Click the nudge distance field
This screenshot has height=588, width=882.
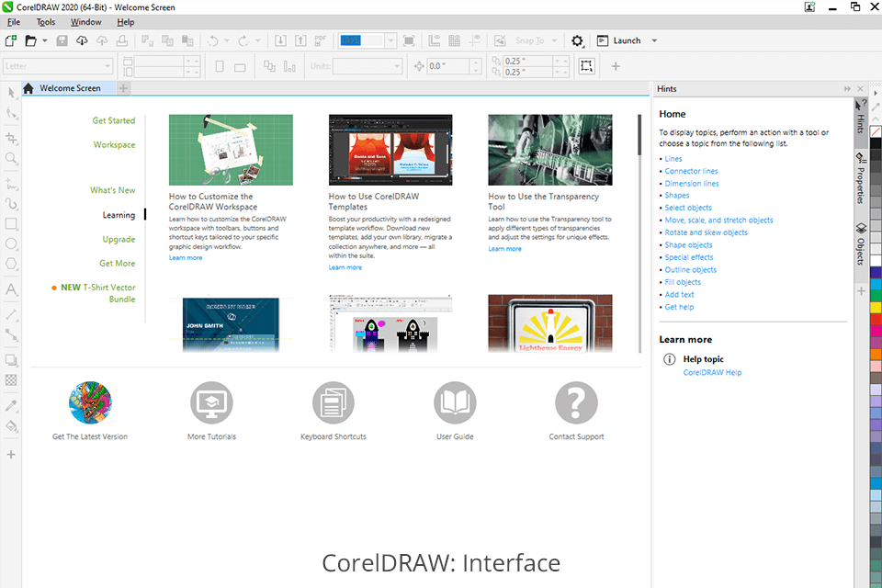pyautogui.click(x=448, y=66)
